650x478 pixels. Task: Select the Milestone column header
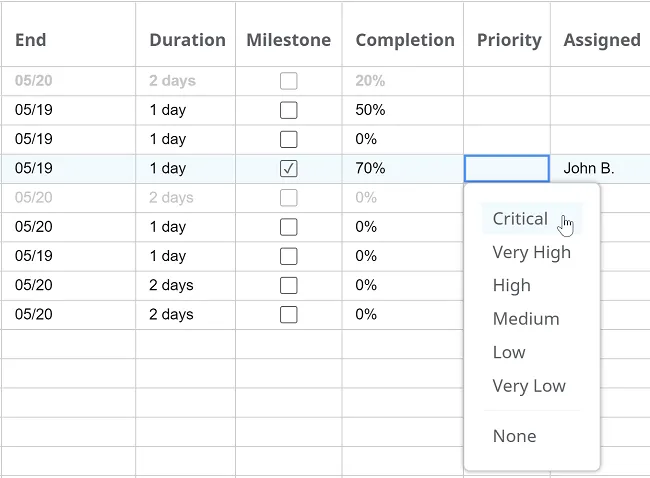(x=289, y=40)
